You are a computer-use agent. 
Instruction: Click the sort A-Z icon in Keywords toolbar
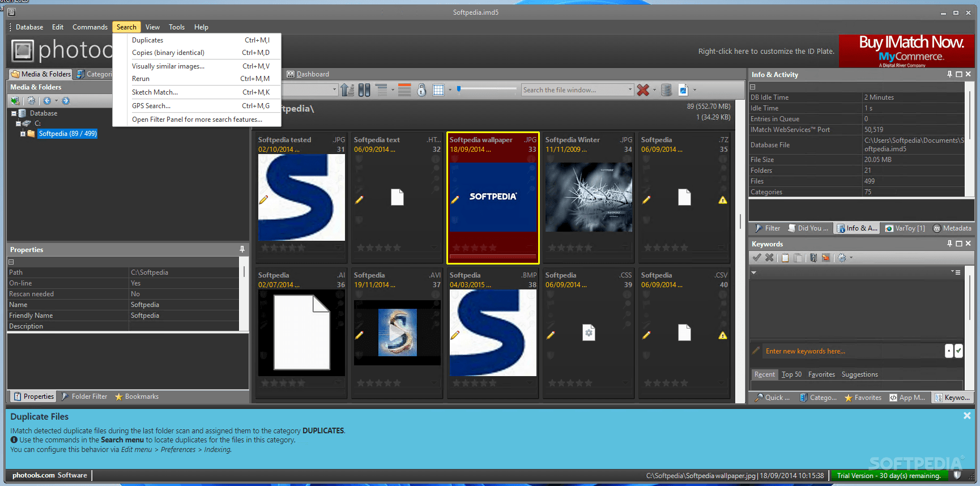813,258
